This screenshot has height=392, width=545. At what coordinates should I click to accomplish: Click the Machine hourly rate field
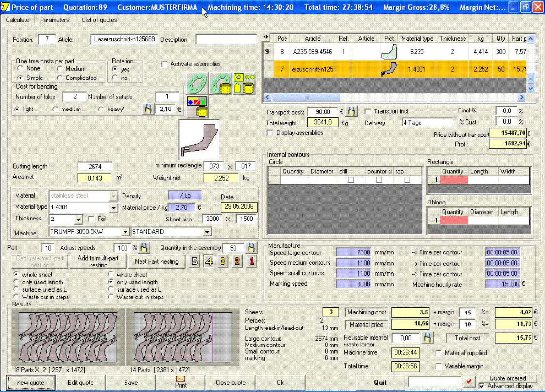click(x=502, y=284)
